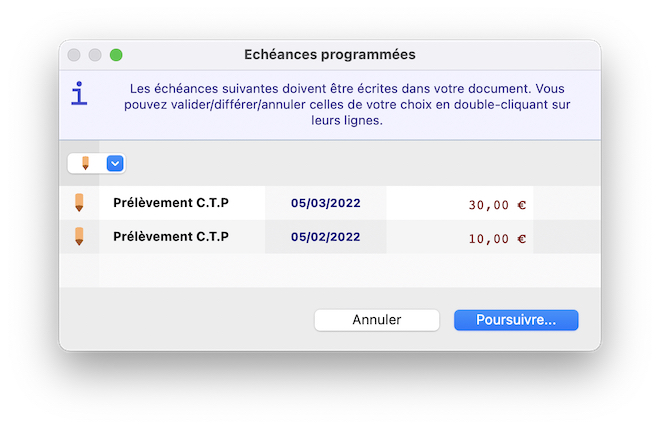The width and height of the screenshot is (660, 429).
Task: Click the 30,00 € amount cell
Action: (496, 204)
